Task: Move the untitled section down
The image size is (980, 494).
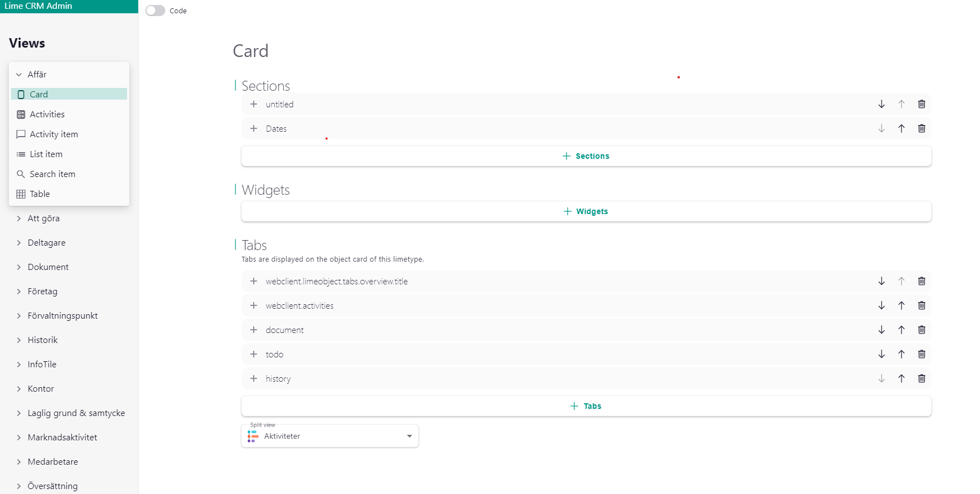Action: (x=882, y=104)
